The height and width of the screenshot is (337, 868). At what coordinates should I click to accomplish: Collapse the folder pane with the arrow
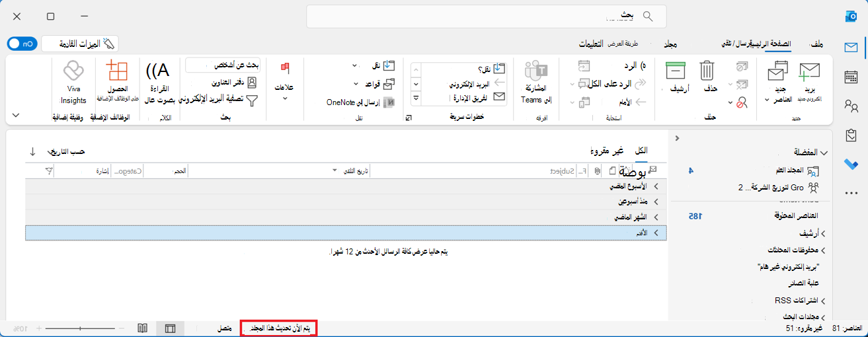click(x=676, y=137)
